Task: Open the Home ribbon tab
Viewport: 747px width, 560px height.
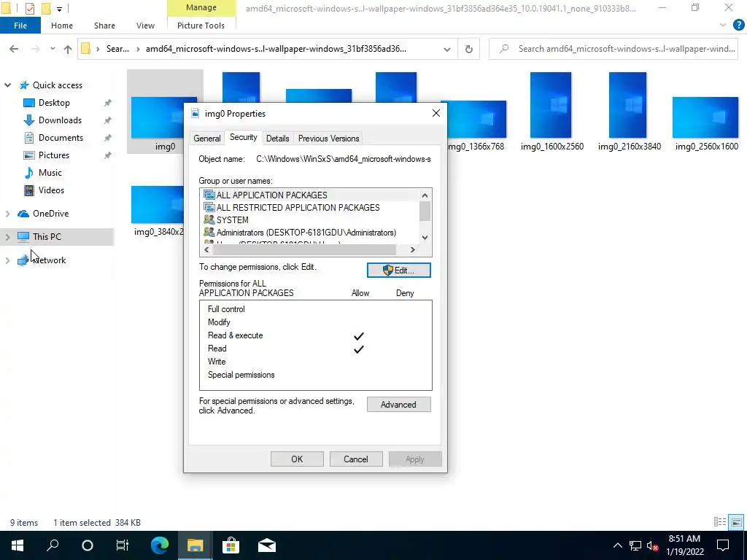Action: pos(62,26)
